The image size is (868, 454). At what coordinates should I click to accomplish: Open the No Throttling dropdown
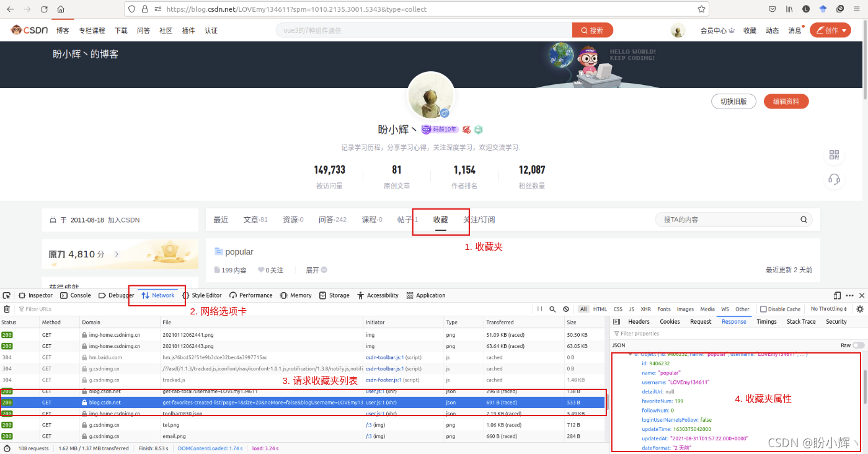(830, 309)
